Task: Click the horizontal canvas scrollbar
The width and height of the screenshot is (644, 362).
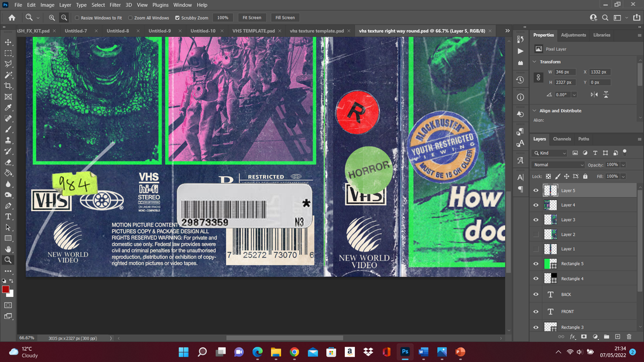Action: pyautogui.click(x=285, y=338)
